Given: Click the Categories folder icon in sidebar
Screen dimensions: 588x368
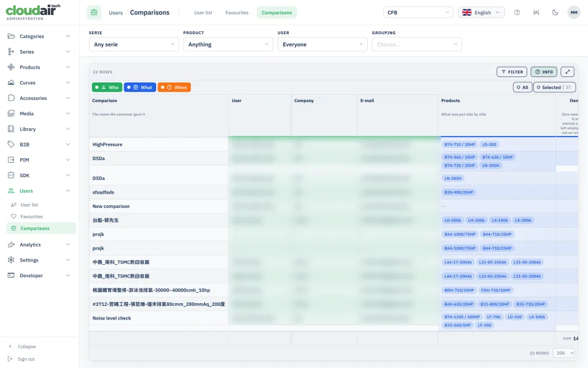Looking at the screenshot, I should [x=11, y=36].
